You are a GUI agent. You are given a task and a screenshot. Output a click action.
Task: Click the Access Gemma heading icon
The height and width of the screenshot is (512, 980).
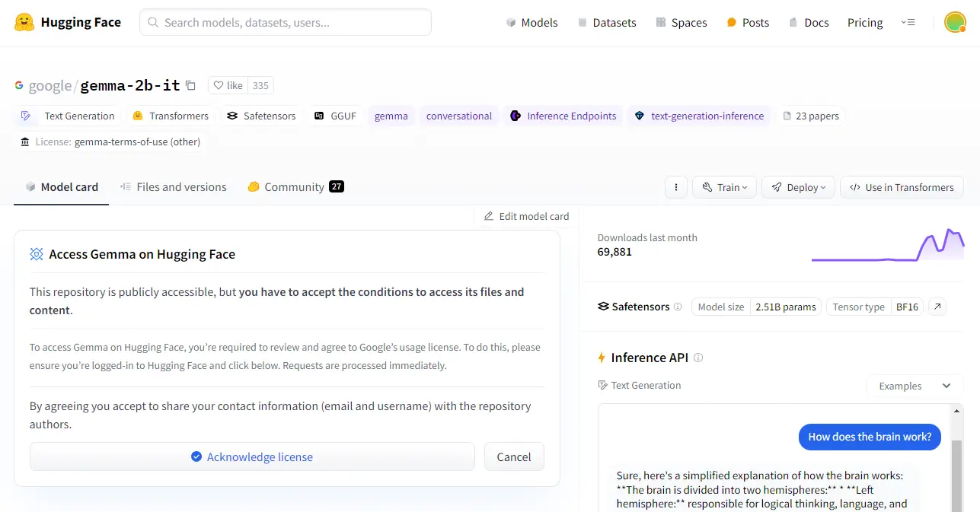click(37, 254)
